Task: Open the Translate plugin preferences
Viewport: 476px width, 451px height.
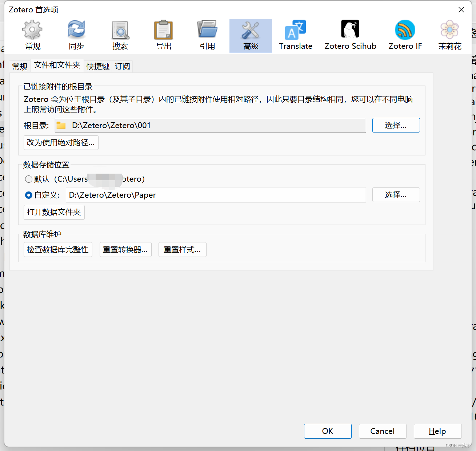Action: pos(296,36)
